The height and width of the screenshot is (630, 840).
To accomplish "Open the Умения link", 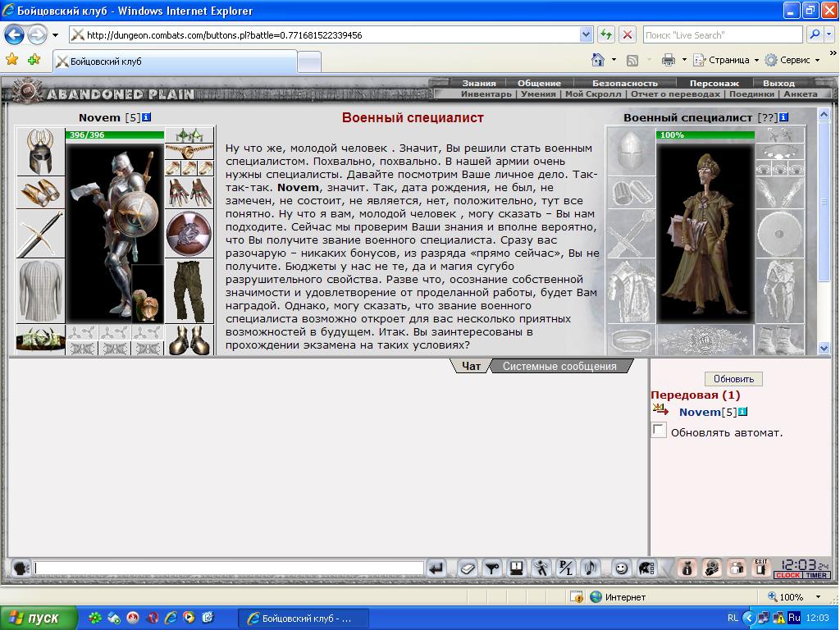I will (x=538, y=94).
